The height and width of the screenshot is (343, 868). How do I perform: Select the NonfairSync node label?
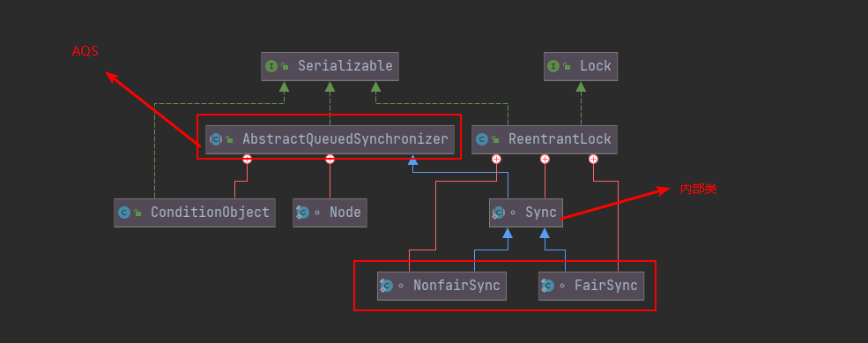click(456, 286)
